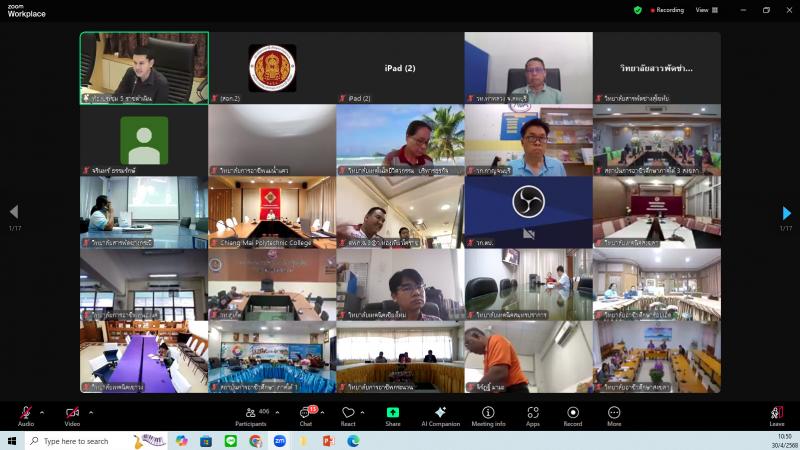
Task: Open the More options menu
Action: coord(614,416)
